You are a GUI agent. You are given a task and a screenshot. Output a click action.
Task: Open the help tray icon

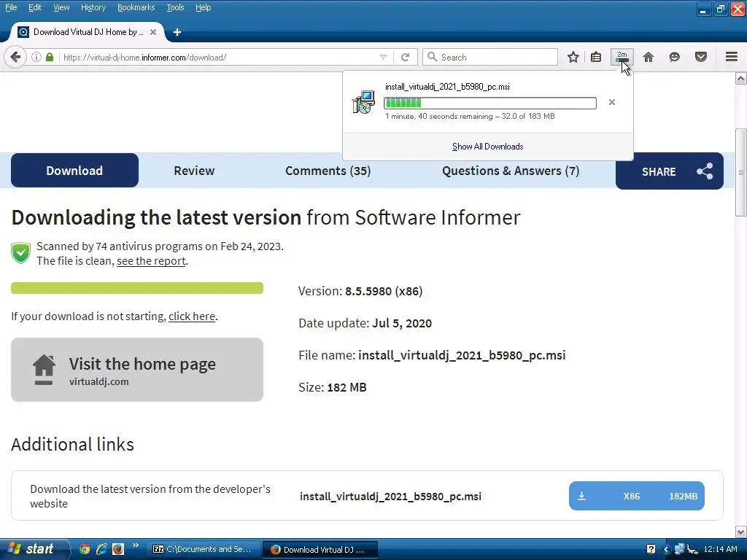[651, 549]
